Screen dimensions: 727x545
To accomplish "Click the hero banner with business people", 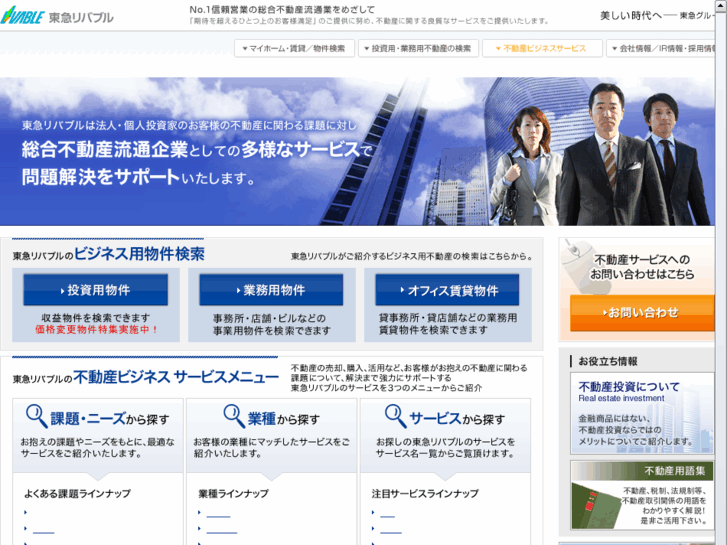I will point(357,152).
